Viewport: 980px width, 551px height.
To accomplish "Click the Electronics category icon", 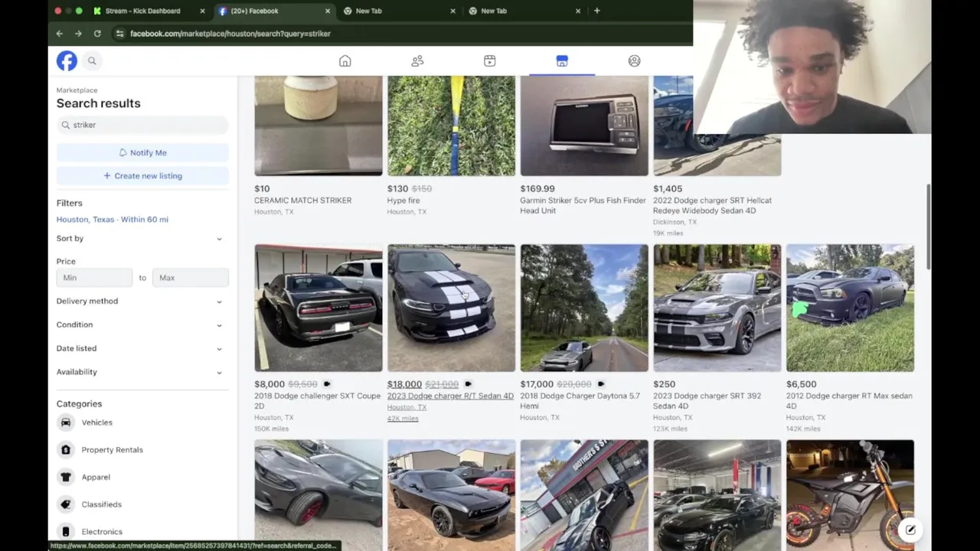I will point(66,532).
